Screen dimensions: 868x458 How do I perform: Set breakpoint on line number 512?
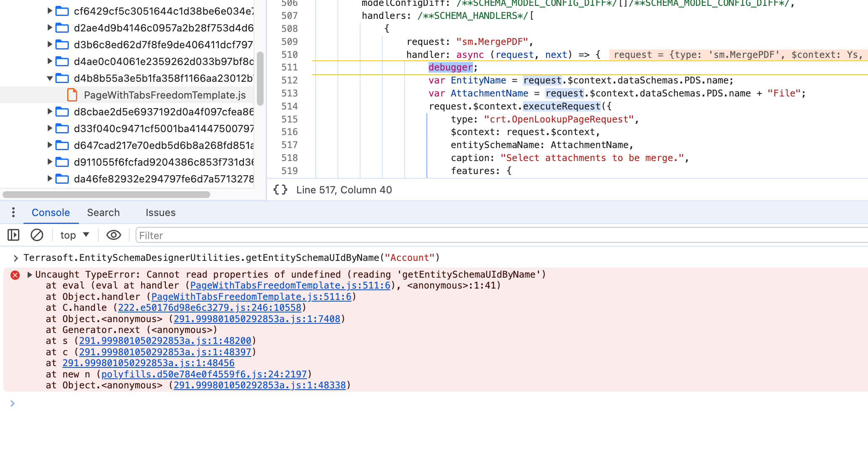(x=290, y=81)
